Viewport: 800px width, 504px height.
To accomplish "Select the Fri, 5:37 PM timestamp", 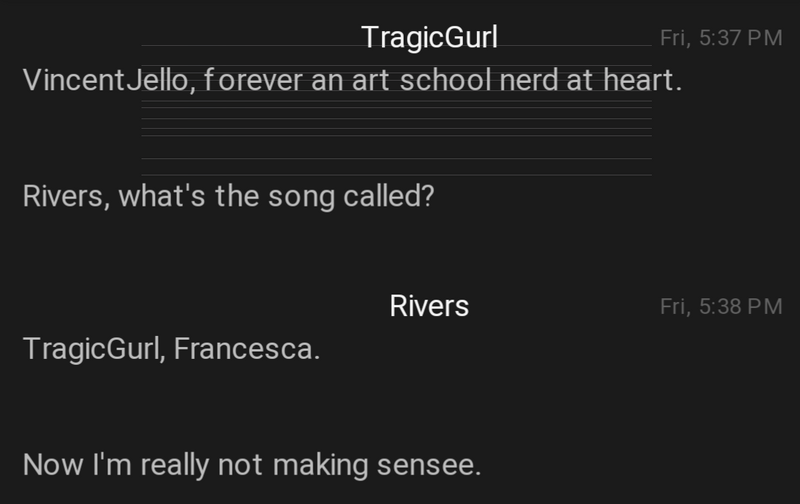I will coord(720,38).
